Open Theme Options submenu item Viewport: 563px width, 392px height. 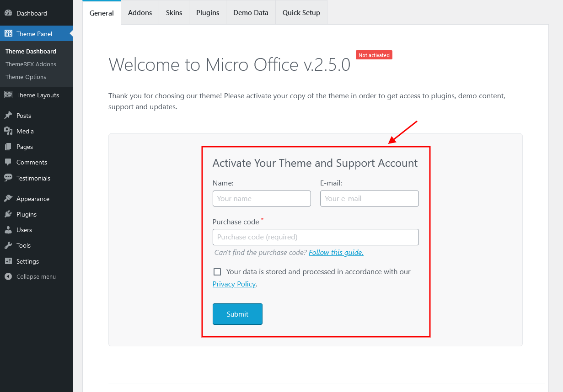(26, 77)
